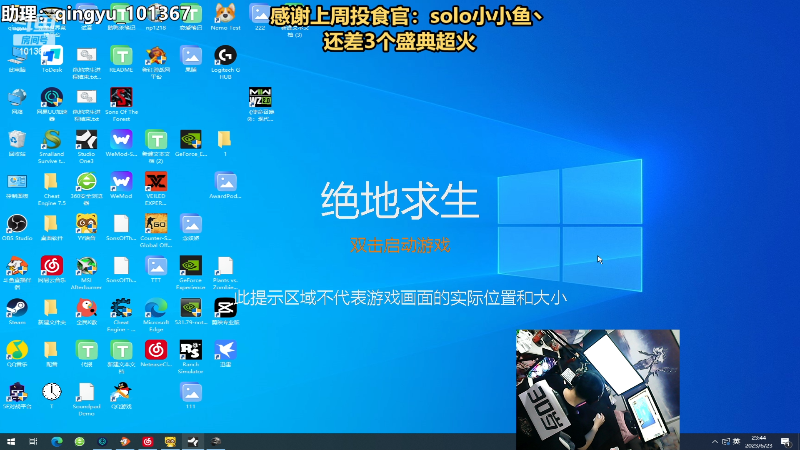
Task: Switch to 360 browser on the taskbar
Action: (79, 441)
